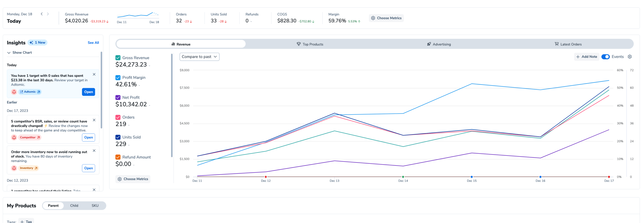The height and width of the screenshot is (223, 644).
Task: Dismiss the Adtomic target insight card
Action: coord(94,74)
